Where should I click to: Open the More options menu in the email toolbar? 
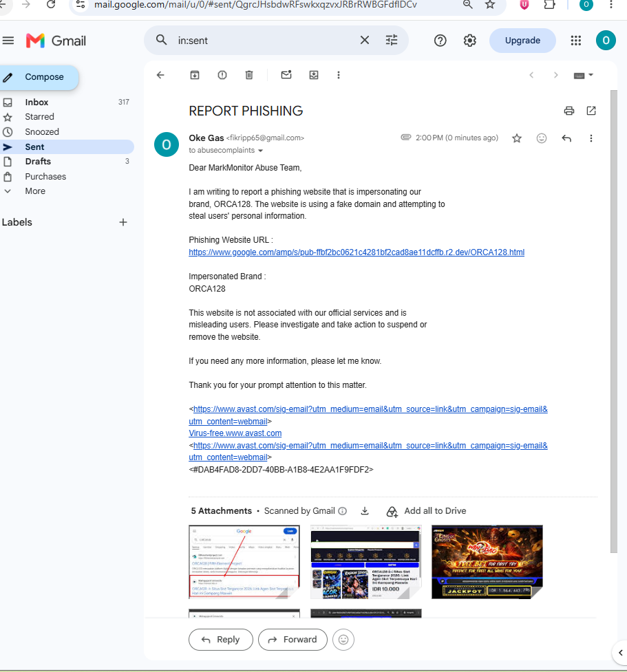339,75
